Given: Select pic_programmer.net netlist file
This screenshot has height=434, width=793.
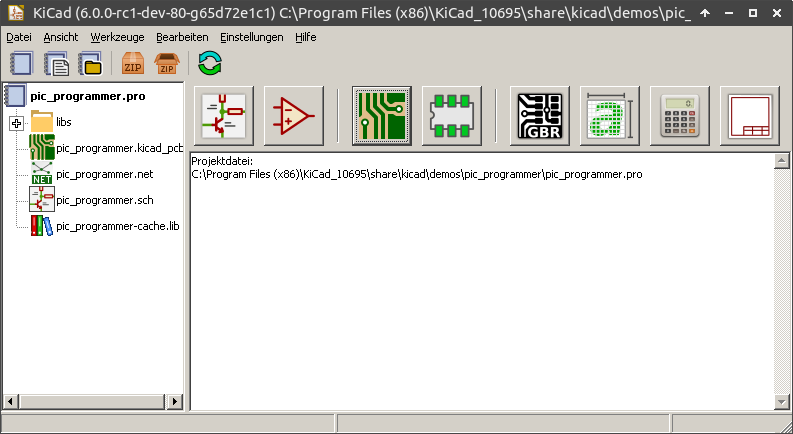Looking at the screenshot, I should point(105,174).
